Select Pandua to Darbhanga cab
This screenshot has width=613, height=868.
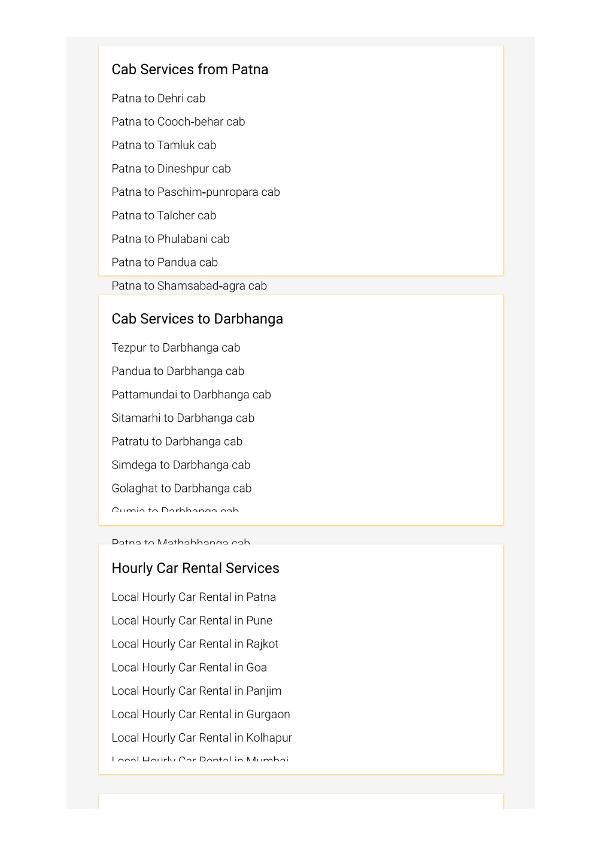click(x=178, y=371)
